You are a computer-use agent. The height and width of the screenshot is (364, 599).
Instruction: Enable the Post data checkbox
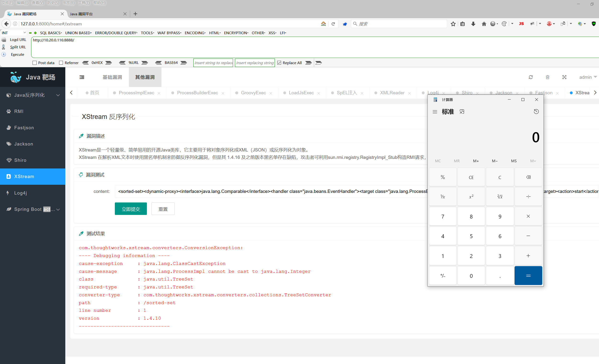pos(34,63)
